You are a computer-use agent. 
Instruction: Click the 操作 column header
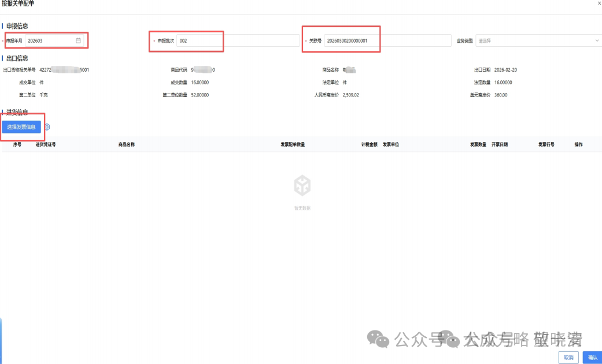(x=579, y=144)
